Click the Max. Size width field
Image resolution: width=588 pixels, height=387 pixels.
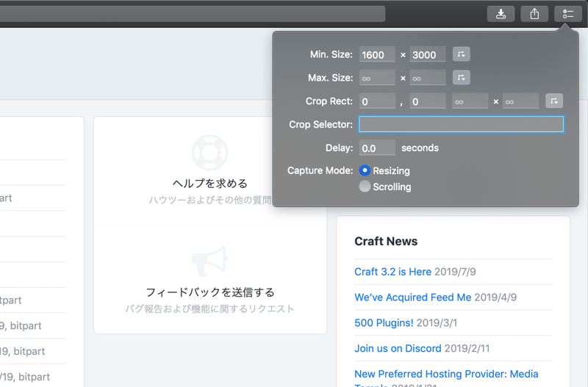click(x=377, y=78)
